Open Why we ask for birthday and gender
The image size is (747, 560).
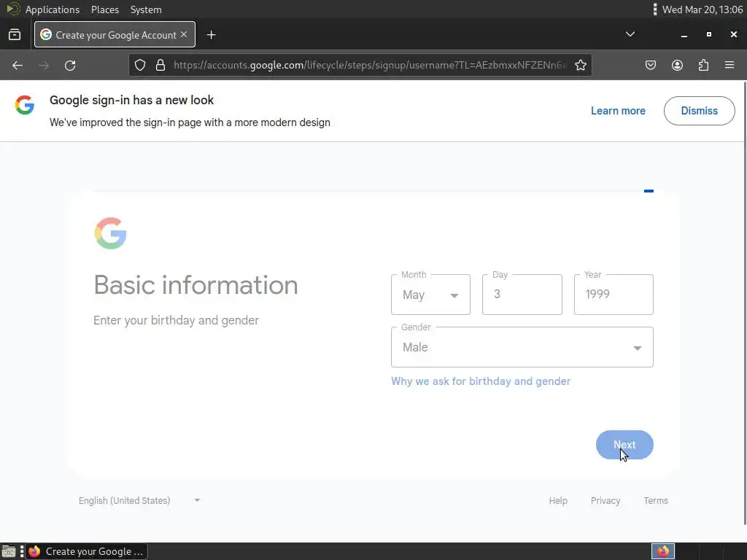tap(481, 381)
